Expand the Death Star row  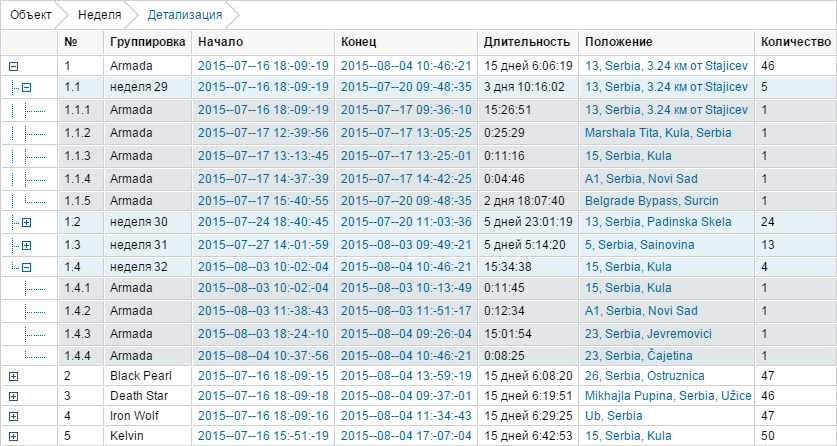14,397
